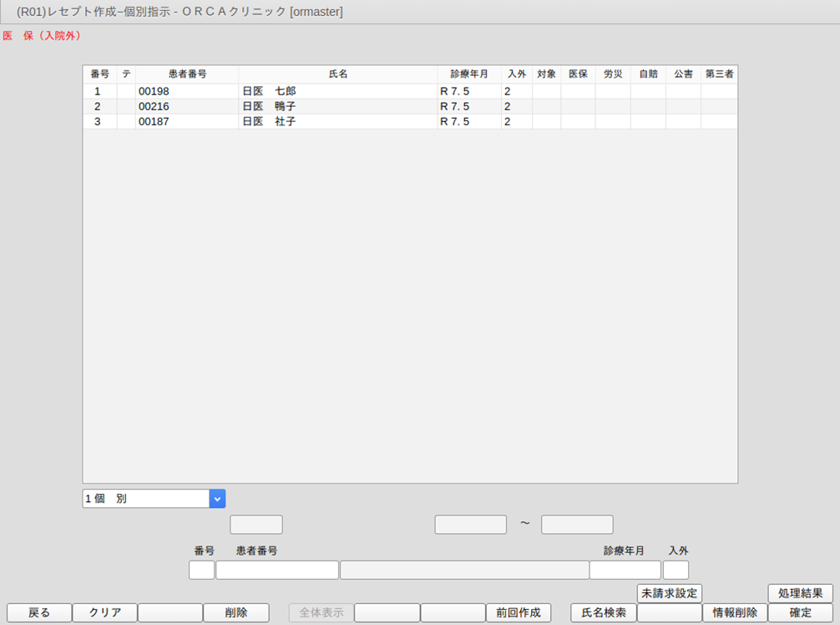Open the 1個別 dropdown arrow
Image resolution: width=840 pixels, height=625 pixels.
point(217,499)
